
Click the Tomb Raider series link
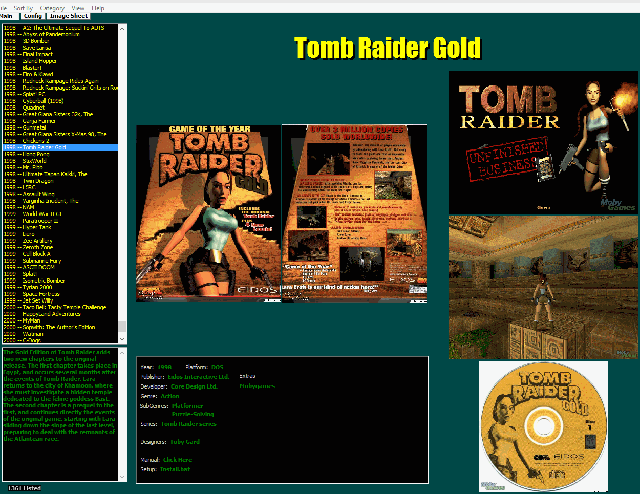click(x=189, y=424)
